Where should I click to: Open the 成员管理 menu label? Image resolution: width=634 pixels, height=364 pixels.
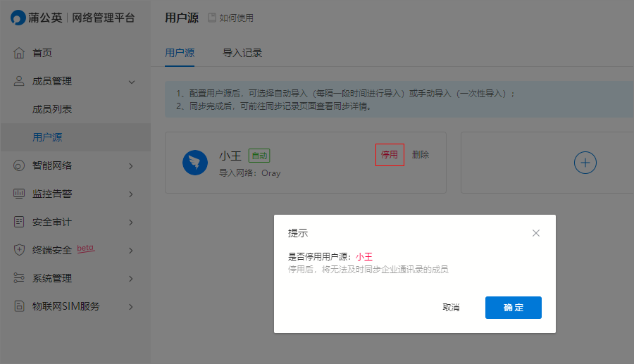click(52, 81)
